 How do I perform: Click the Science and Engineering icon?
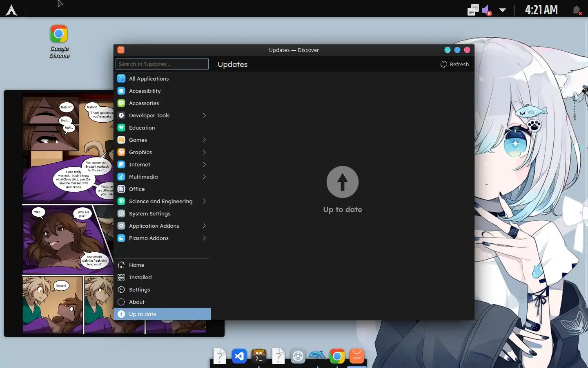pos(121,201)
